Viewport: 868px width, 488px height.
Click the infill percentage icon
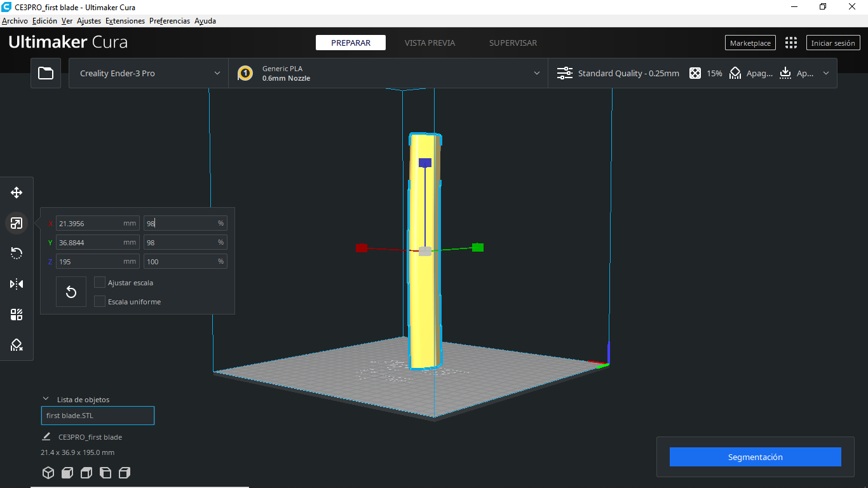point(695,73)
